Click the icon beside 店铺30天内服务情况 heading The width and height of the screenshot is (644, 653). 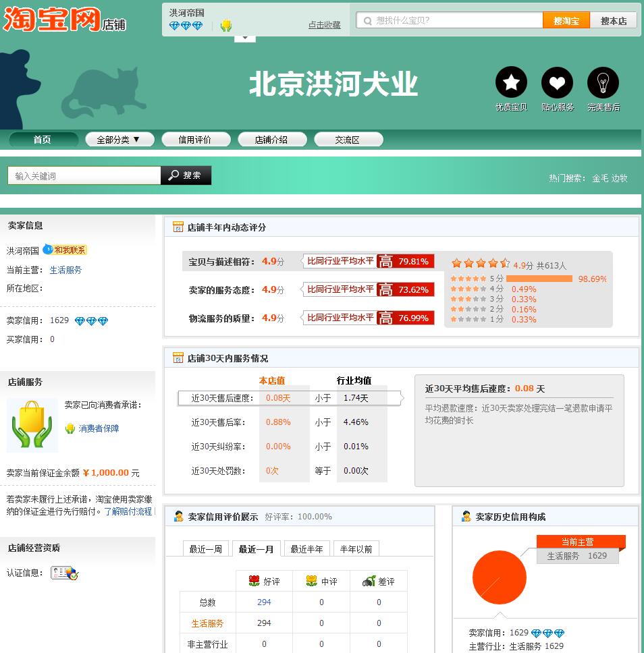[x=178, y=358]
